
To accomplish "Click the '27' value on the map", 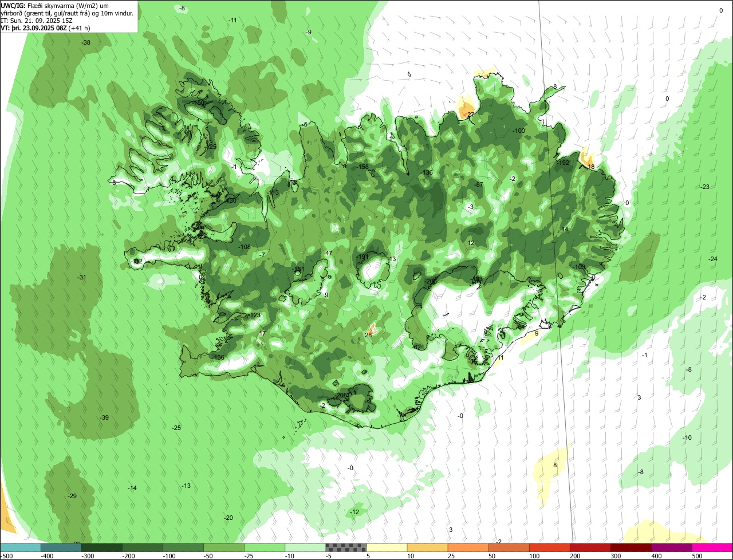I will [471, 115].
